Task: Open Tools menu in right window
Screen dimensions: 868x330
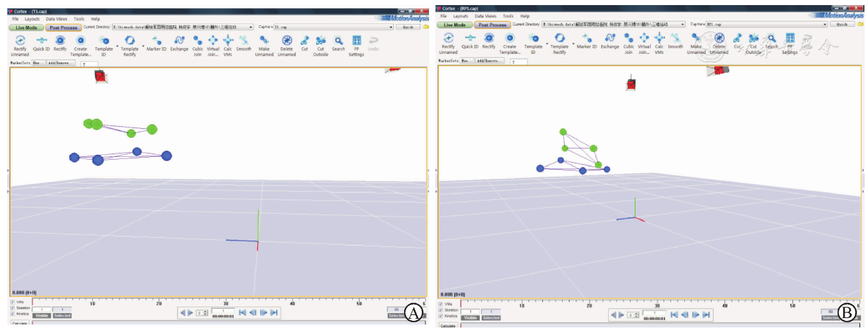Action: 508,16
